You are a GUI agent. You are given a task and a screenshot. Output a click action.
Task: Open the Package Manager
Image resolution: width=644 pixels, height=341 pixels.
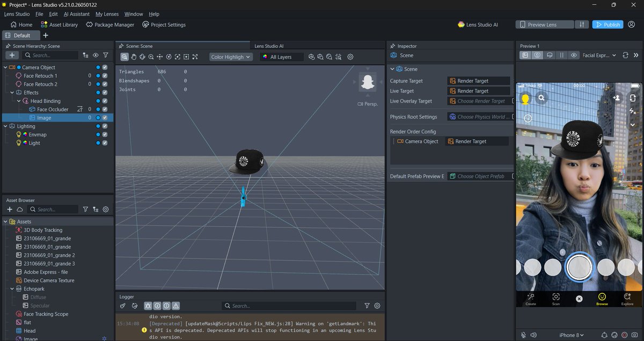tap(110, 25)
